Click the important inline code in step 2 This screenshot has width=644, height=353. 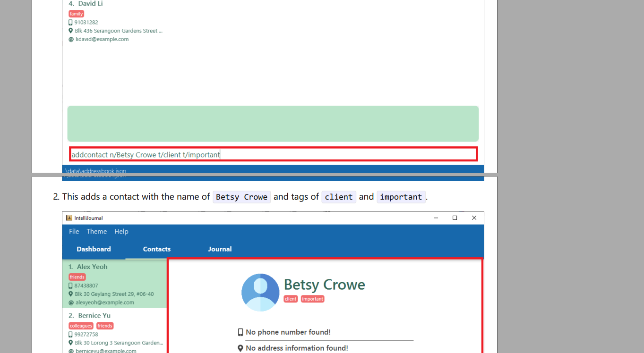(x=401, y=197)
